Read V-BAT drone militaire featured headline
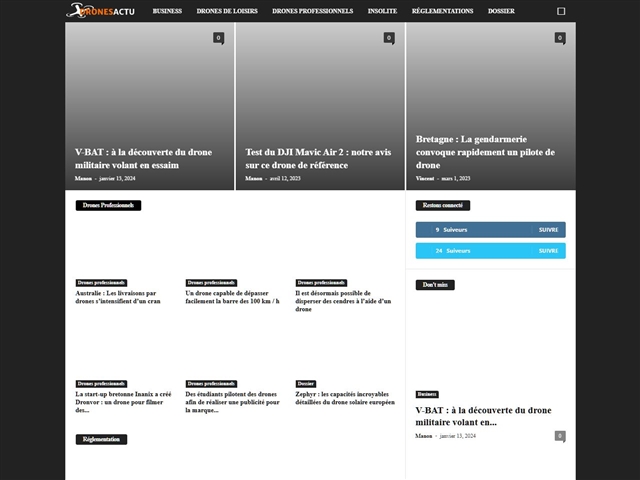This screenshot has width=640, height=480. 143,158
